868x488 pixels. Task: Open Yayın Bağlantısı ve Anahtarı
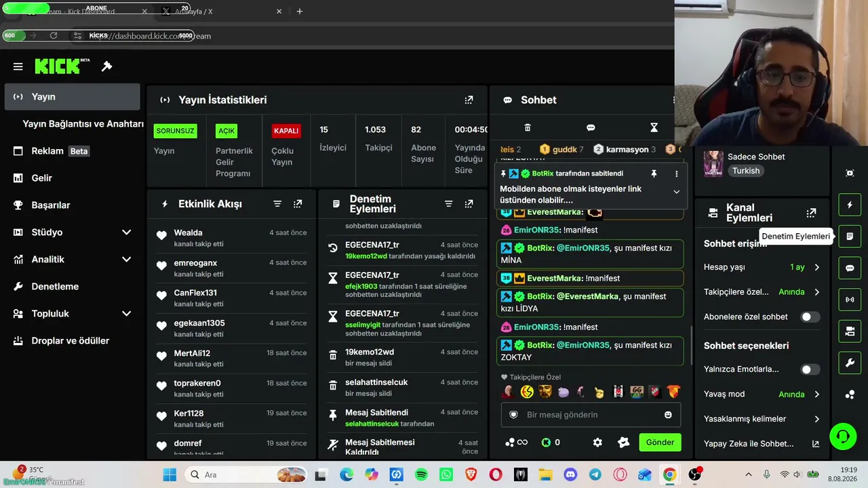(83, 124)
